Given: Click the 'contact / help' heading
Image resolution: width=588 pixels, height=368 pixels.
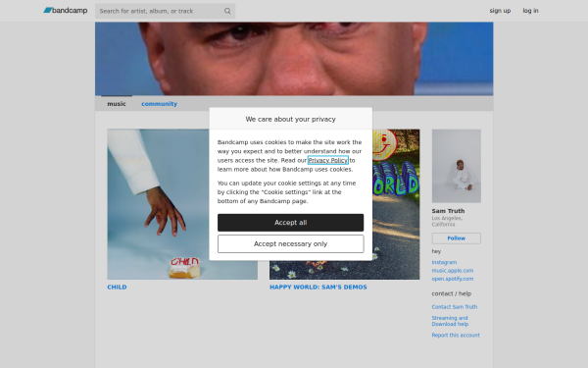Looking at the screenshot, I should pos(452,293).
